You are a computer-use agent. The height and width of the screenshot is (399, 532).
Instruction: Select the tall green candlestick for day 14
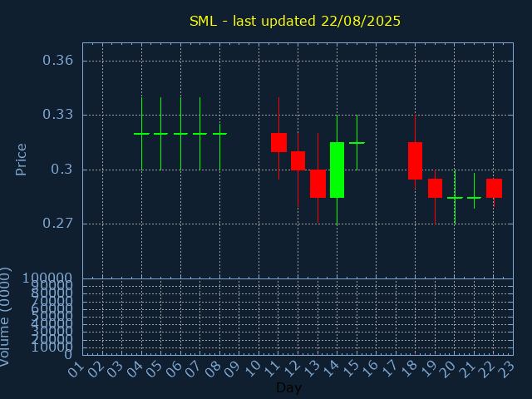coord(337,170)
